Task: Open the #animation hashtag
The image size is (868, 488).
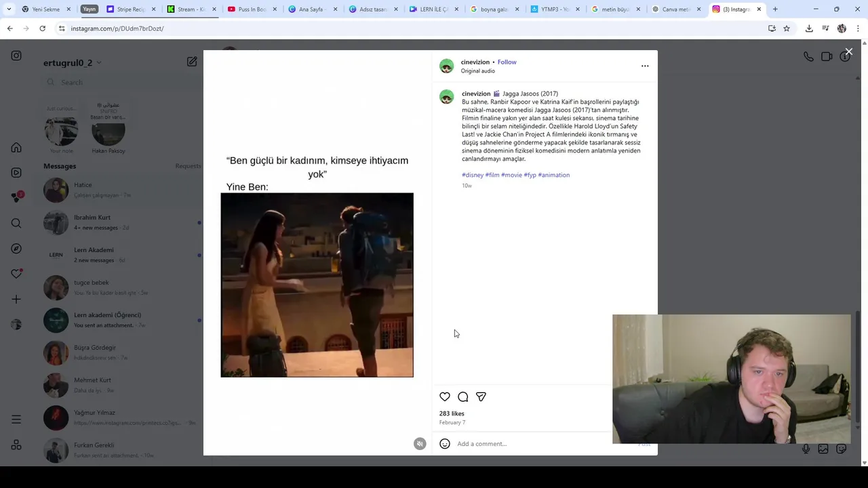Action: pyautogui.click(x=554, y=175)
